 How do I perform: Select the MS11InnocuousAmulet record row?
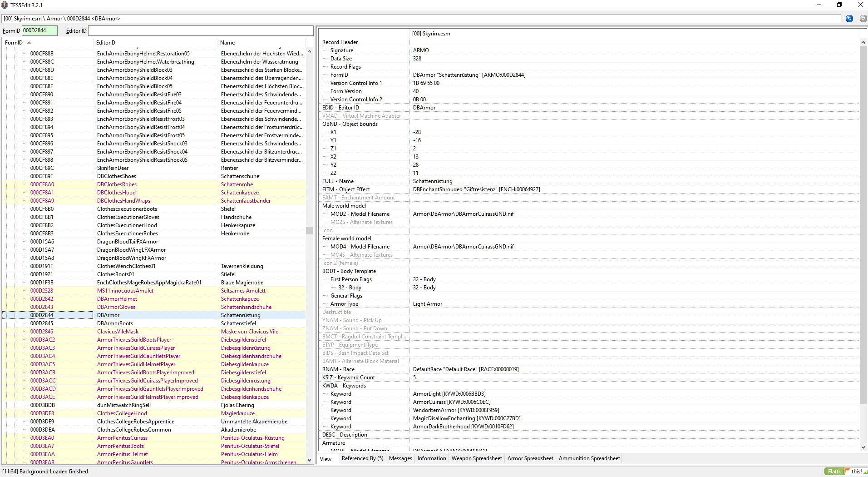tap(154, 291)
